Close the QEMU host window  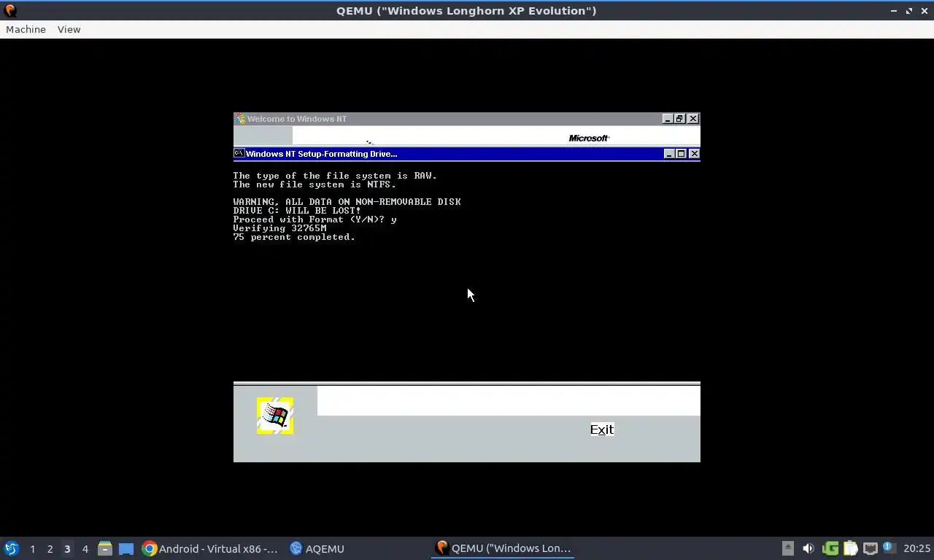point(924,11)
